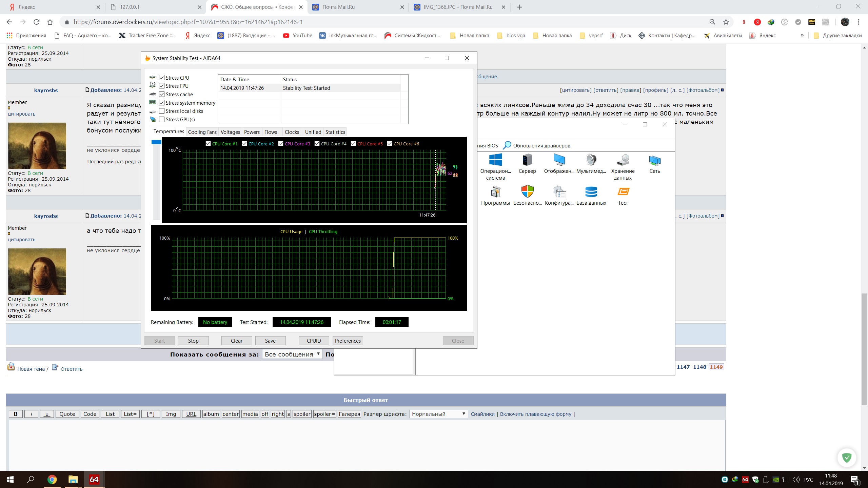Expand the Все сообщения dropdown

point(292,354)
